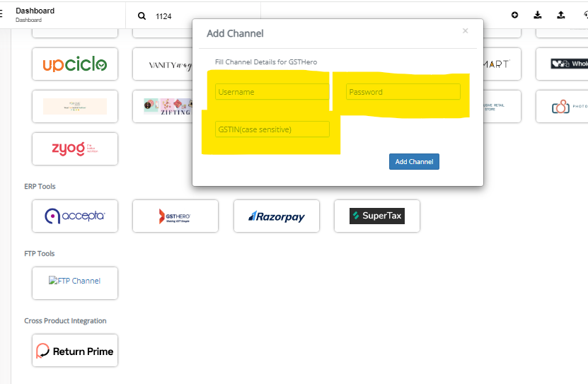Focus the GSTIN case sensitive field
This screenshot has width=588, height=384.
click(272, 129)
